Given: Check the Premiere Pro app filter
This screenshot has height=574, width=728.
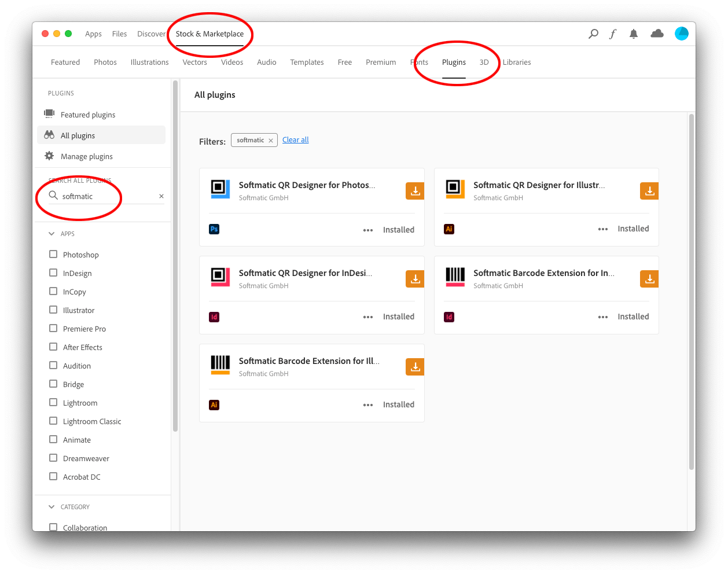Looking at the screenshot, I should tap(53, 328).
